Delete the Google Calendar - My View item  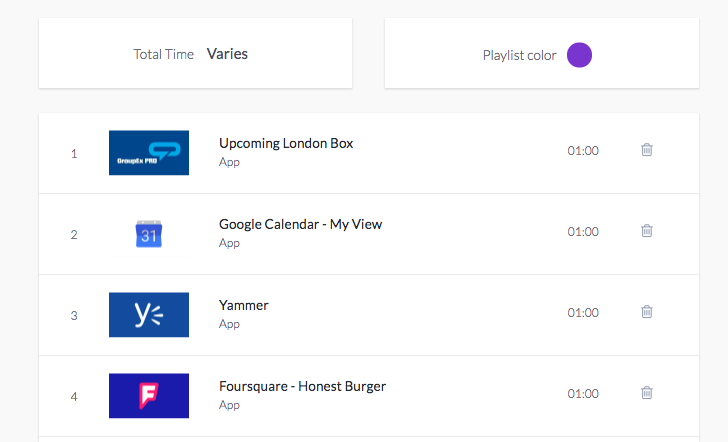point(647,230)
